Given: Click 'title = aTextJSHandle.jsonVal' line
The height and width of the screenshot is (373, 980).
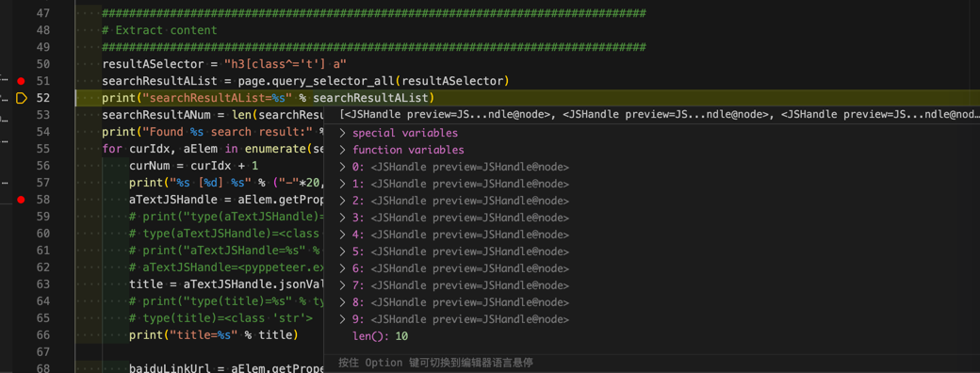Looking at the screenshot, I should [226, 284].
